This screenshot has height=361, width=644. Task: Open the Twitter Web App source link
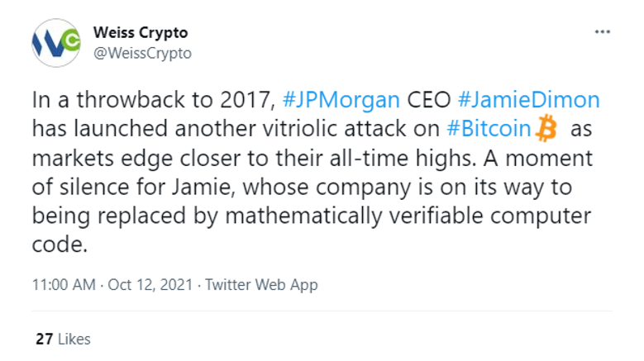pos(261,284)
